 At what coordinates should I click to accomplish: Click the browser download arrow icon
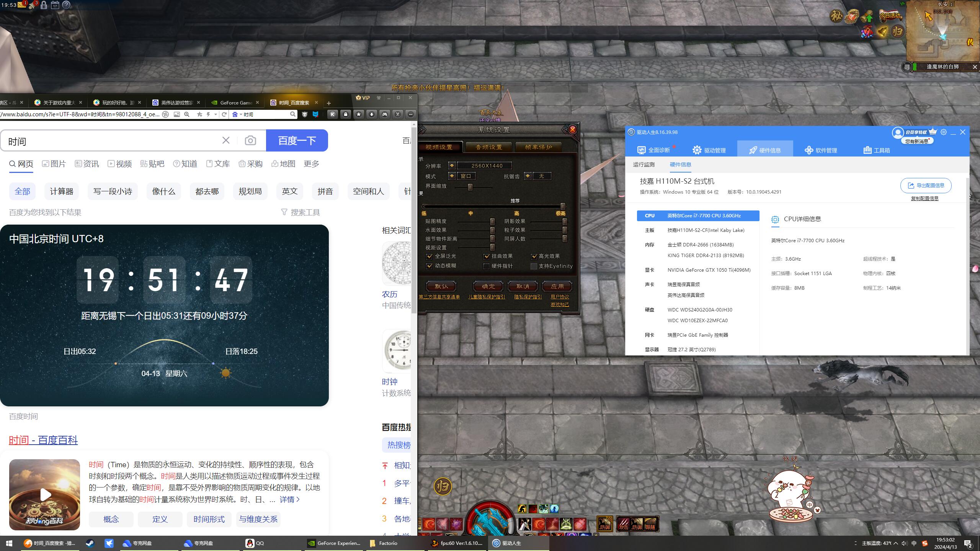(x=371, y=114)
